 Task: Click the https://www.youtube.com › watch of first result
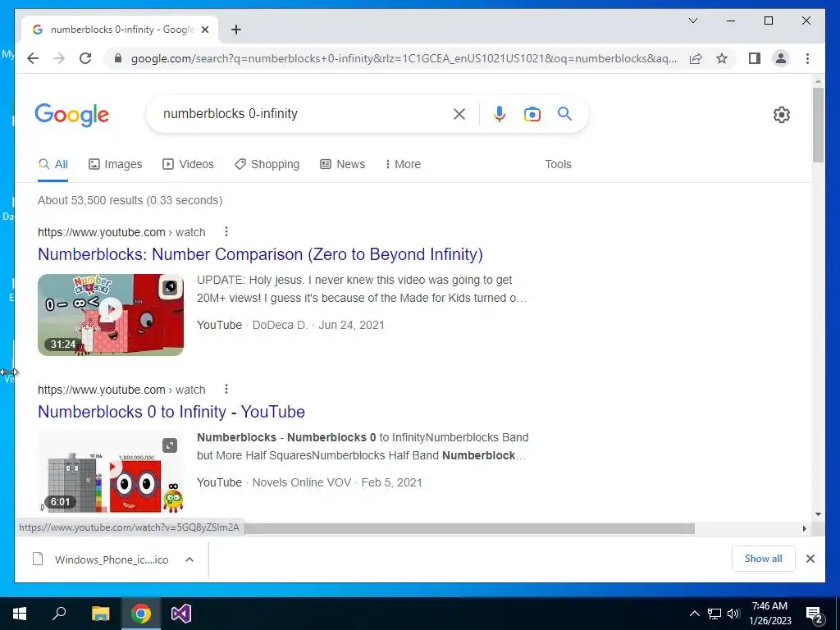click(121, 232)
